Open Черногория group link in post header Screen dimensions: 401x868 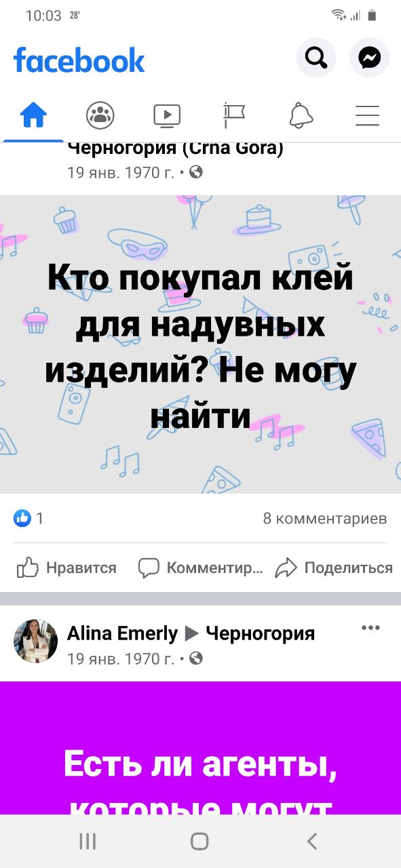coord(260,633)
